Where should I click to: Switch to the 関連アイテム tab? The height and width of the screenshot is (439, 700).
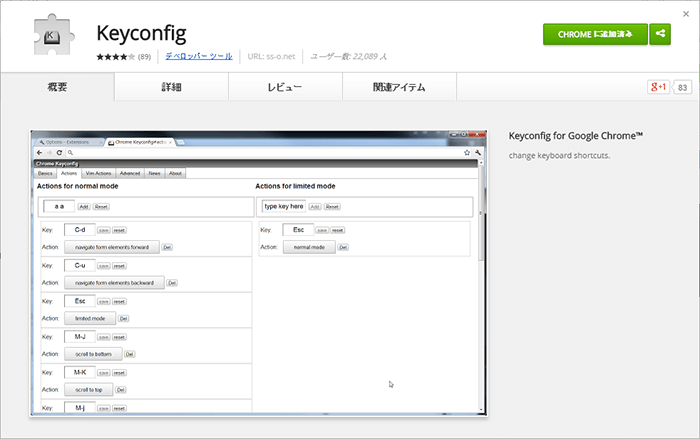click(x=400, y=87)
